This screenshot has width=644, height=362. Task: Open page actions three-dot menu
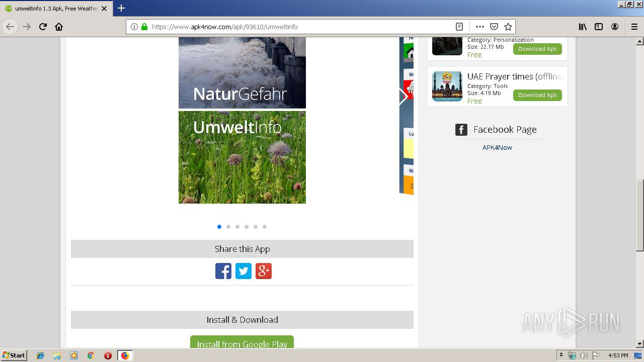pos(480,27)
